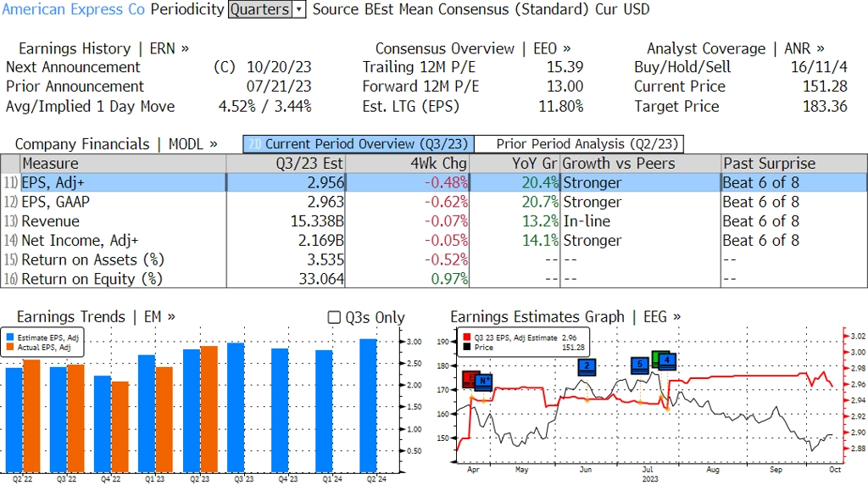This screenshot has width=868, height=485.
Task: Select the 'Return on Equity (%)' row
Action: (434, 279)
